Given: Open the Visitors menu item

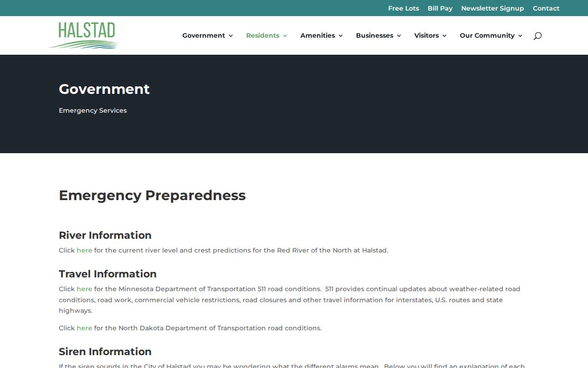Looking at the screenshot, I should (426, 35).
